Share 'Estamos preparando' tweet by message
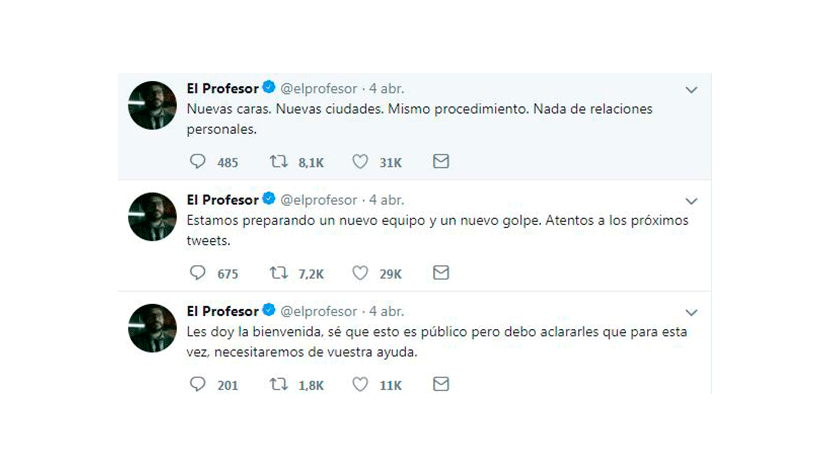The width and height of the screenshot is (830, 467). pos(441,273)
